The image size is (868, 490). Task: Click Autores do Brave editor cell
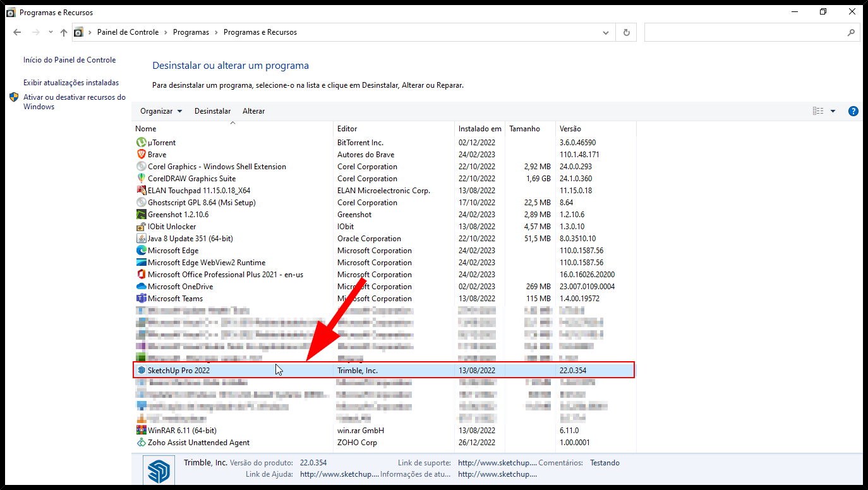pos(366,155)
